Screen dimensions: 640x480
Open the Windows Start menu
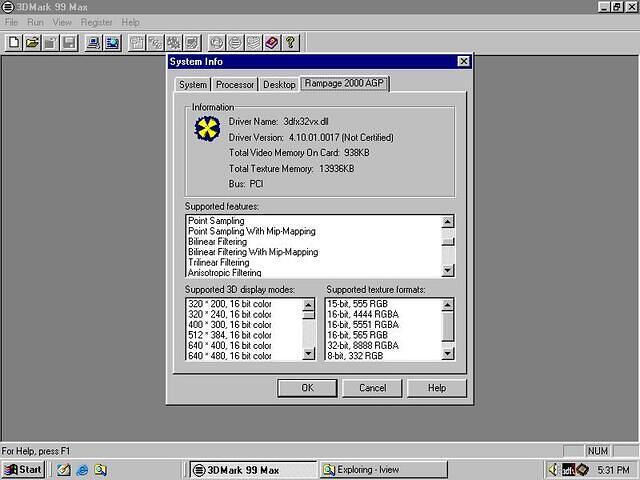point(23,469)
